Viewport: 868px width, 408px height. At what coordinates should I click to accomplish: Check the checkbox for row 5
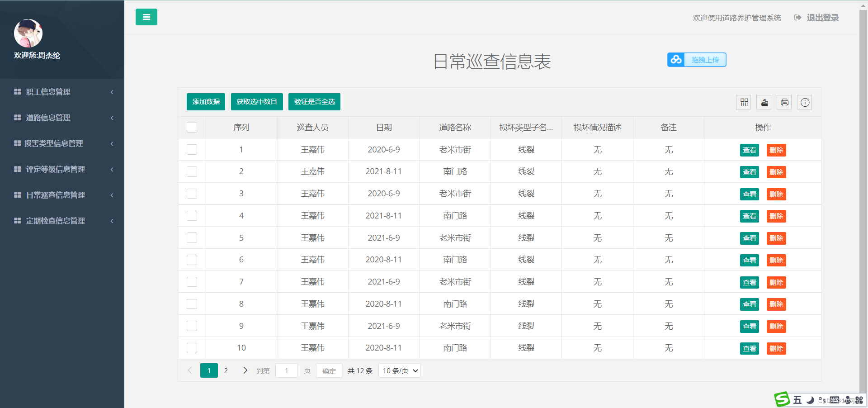click(x=192, y=238)
